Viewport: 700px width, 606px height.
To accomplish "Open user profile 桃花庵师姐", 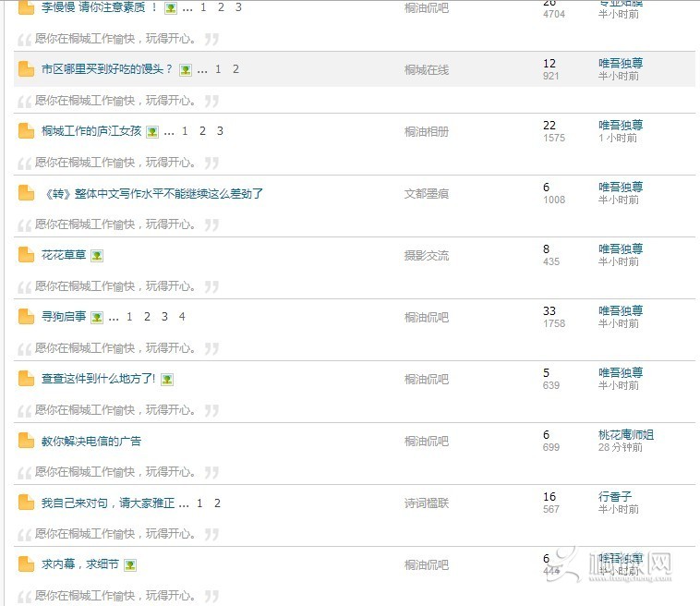I will pyautogui.click(x=626, y=434).
